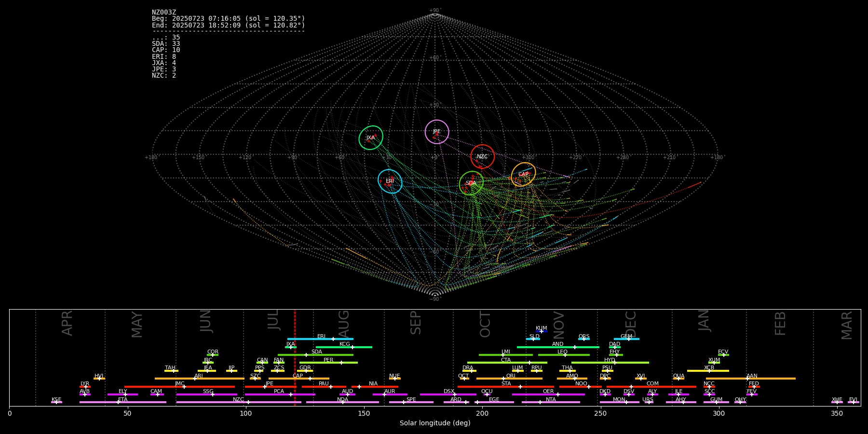This screenshot has width=868, height=434.
Task: Click the 'JXA: 4' count in legend
Action: tap(164, 63)
